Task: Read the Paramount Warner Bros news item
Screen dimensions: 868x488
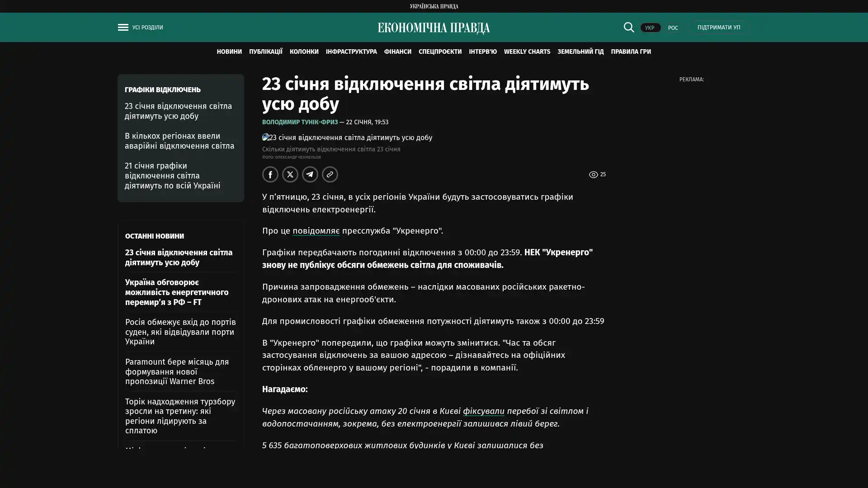Action: click(x=177, y=371)
